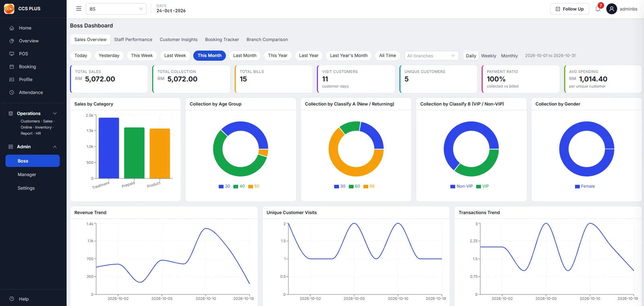This screenshot has height=306, width=644.
Task: Toggle the hamburger menu icon
Action: click(x=79, y=8)
